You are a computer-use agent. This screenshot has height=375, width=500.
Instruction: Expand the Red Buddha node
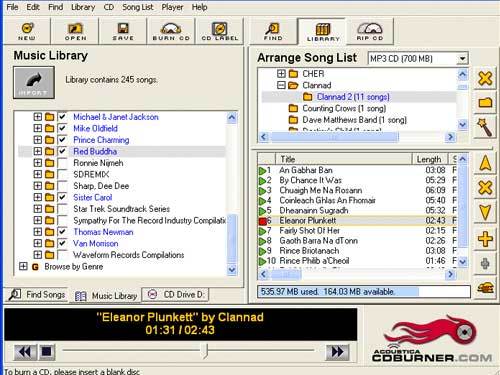38,151
